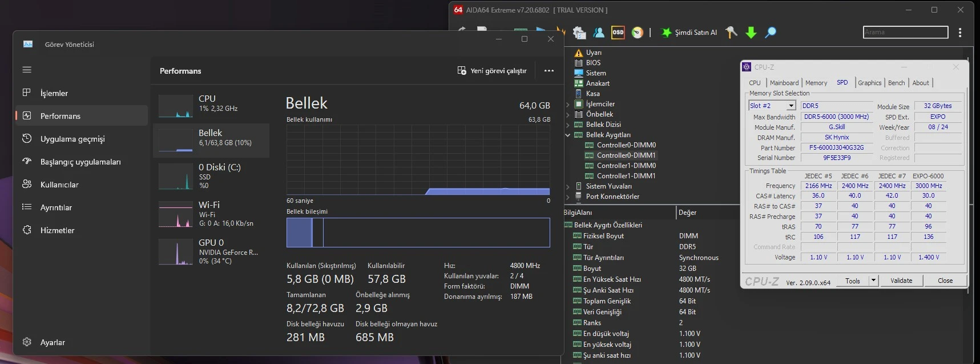This screenshot has width=980, height=364.
Task: Open Ayrıntılar page in Task Manager
Action: point(81,207)
